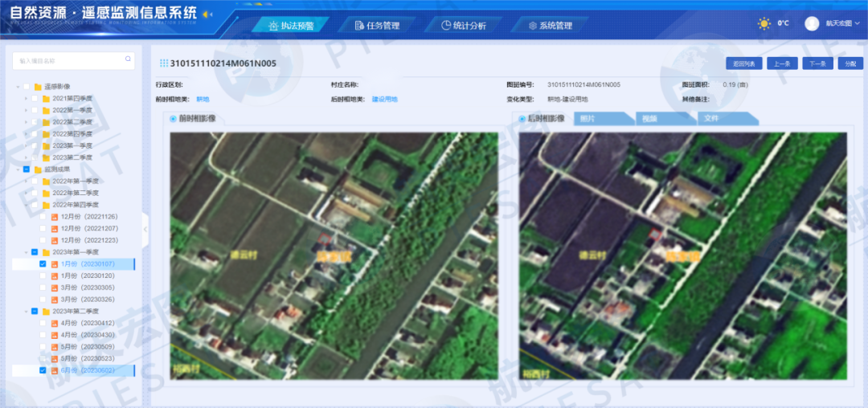Select the 前时相影像 radio button

pos(173,119)
